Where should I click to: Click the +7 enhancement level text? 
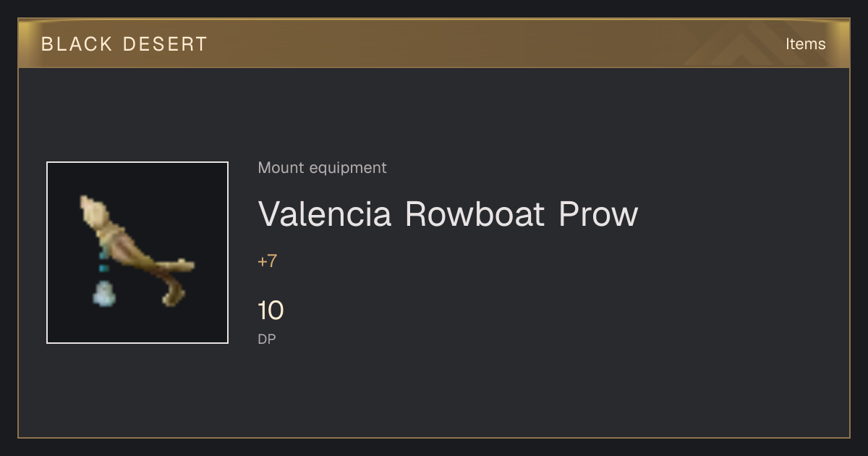[267, 261]
